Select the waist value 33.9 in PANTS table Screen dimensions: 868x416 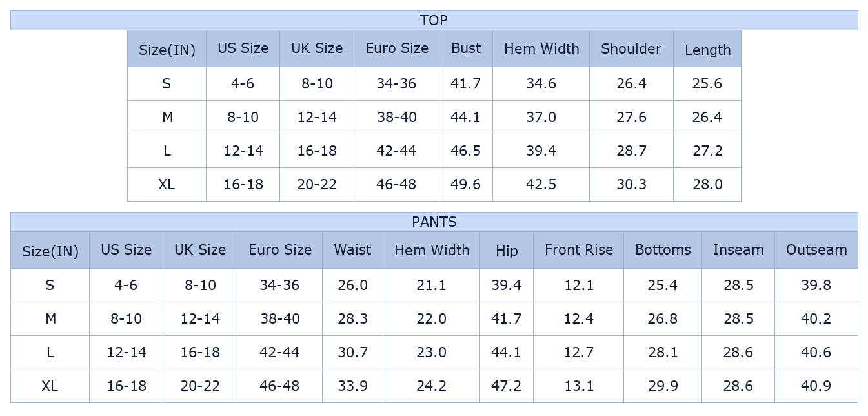tap(352, 386)
